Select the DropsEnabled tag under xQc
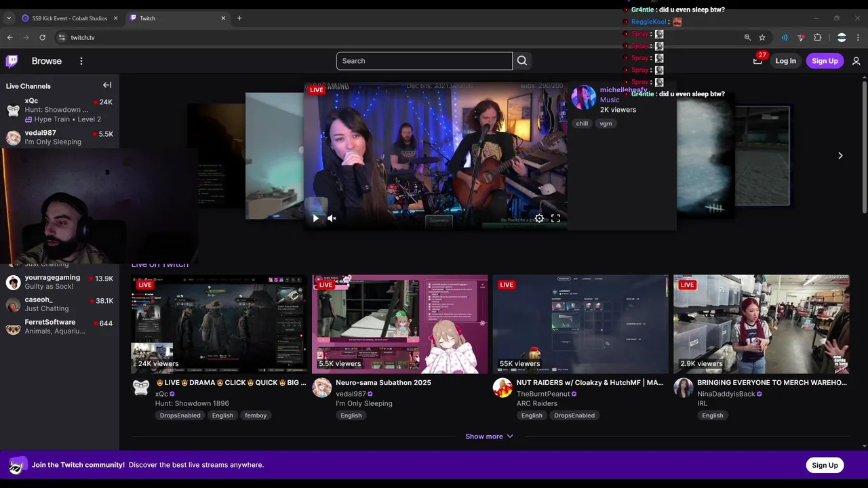This screenshot has width=868, height=488. 180,415
